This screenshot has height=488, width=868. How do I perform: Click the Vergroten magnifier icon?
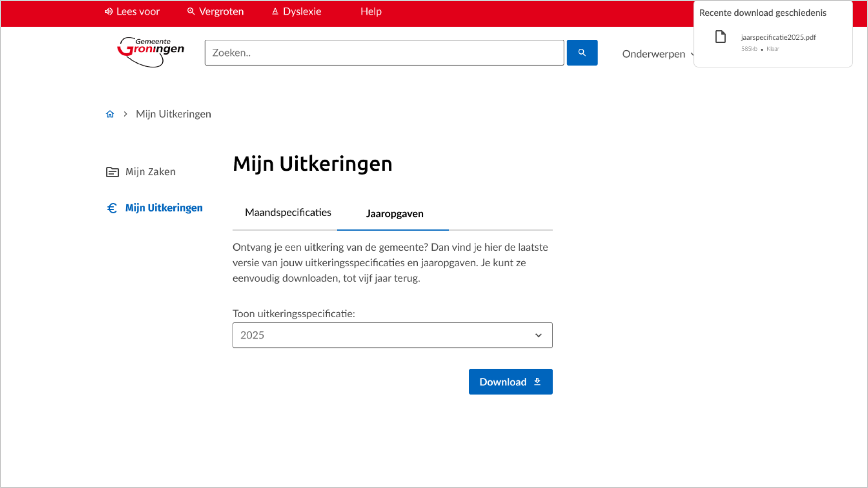[x=191, y=11]
